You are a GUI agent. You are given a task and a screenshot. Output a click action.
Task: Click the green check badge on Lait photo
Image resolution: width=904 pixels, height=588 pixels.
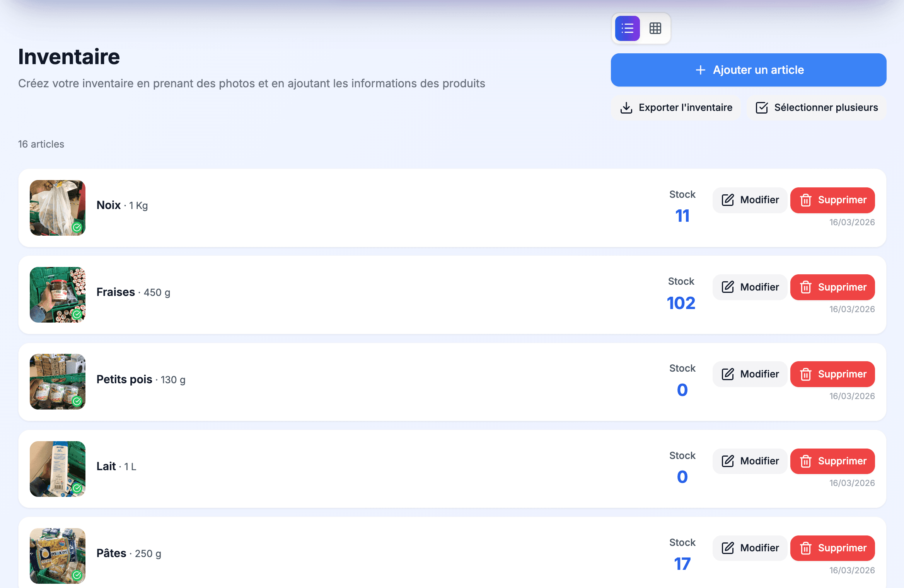(77, 488)
